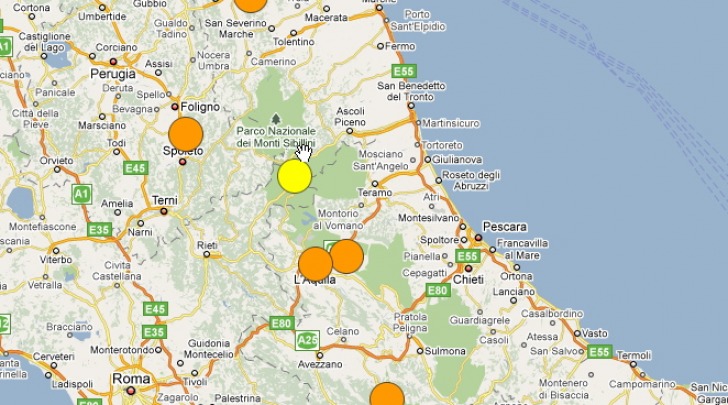
Task: Click the E55 road shield near Fermo
Action: (404, 71)
